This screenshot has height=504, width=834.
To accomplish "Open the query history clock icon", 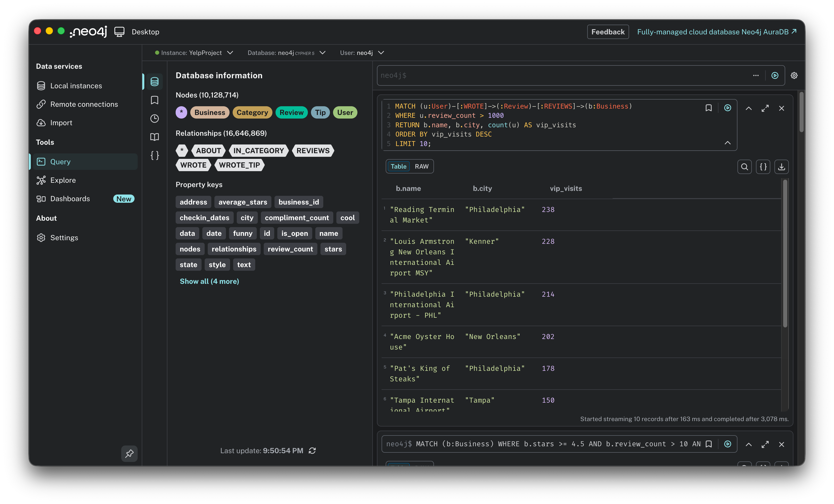I will 154,118.
